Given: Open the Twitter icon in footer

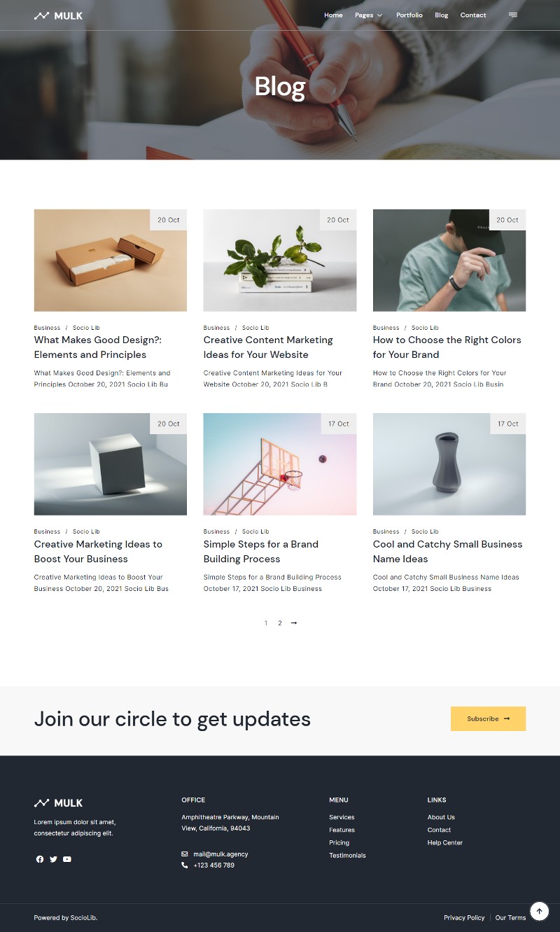Looking at the screenshot, I should click(53, 859).
